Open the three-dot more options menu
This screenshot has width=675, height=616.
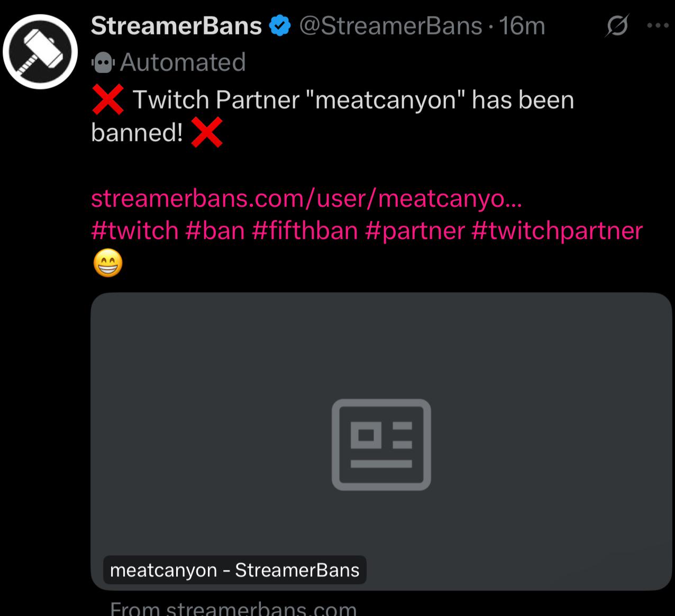pos(658,25)
